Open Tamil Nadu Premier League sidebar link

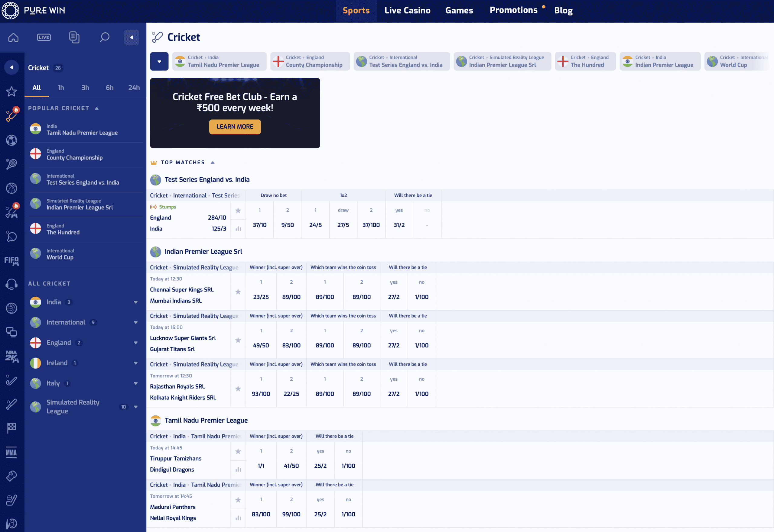[x=85, y=130]
